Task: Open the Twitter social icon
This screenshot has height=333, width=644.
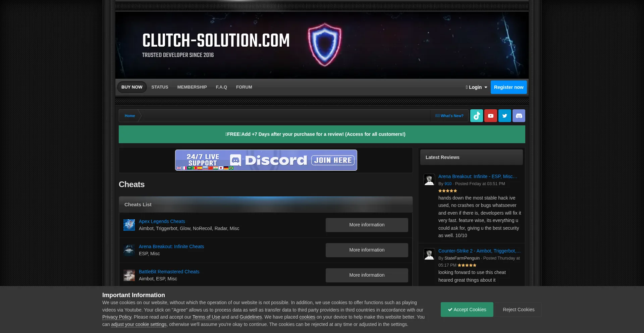Action: pyautogui.click(x=504, y=116)
